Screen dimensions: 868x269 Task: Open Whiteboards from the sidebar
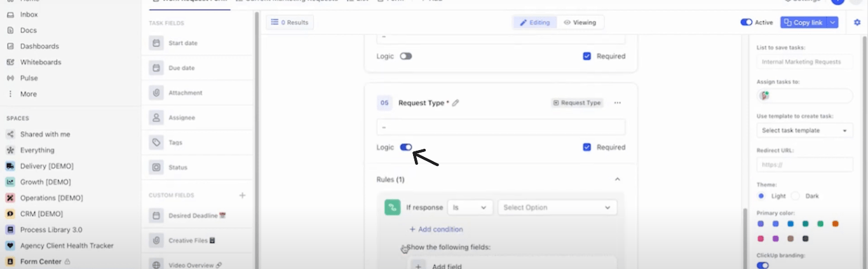pyautogui.click(x=41, y=62)
